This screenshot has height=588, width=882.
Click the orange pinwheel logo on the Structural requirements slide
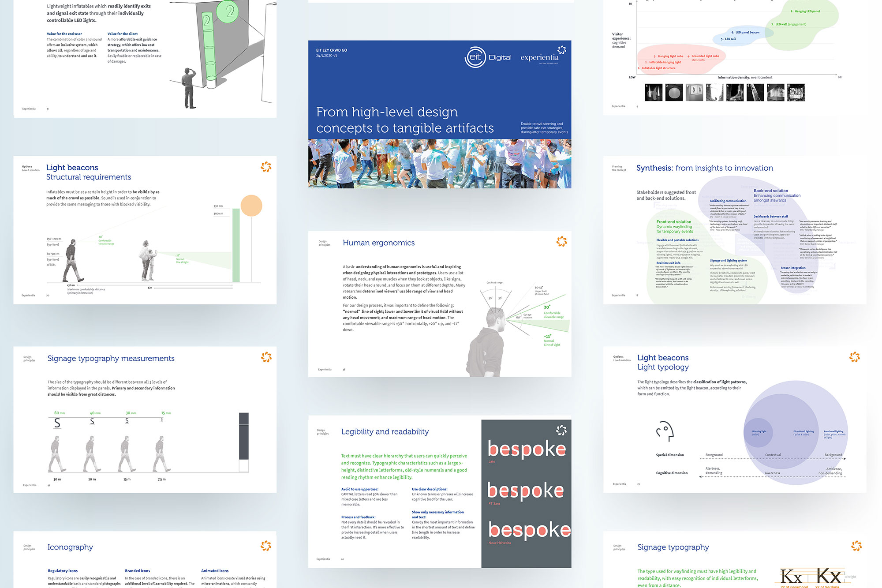pyautogui.click(x=266, y=167)
